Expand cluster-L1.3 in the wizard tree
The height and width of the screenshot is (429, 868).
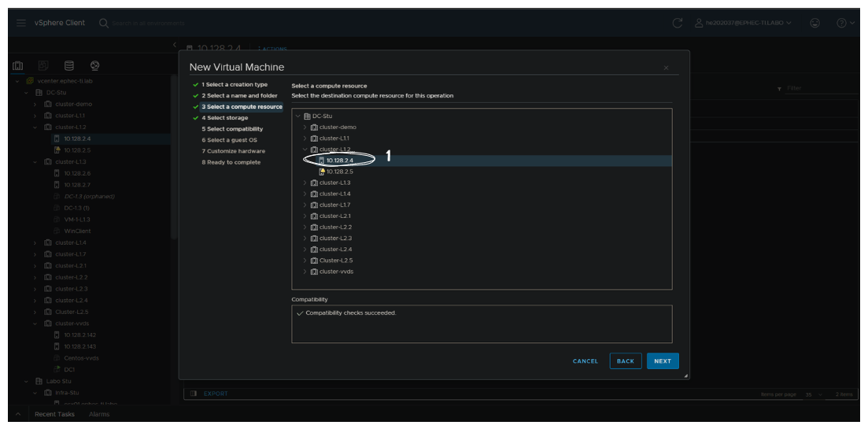coord(305,183)
